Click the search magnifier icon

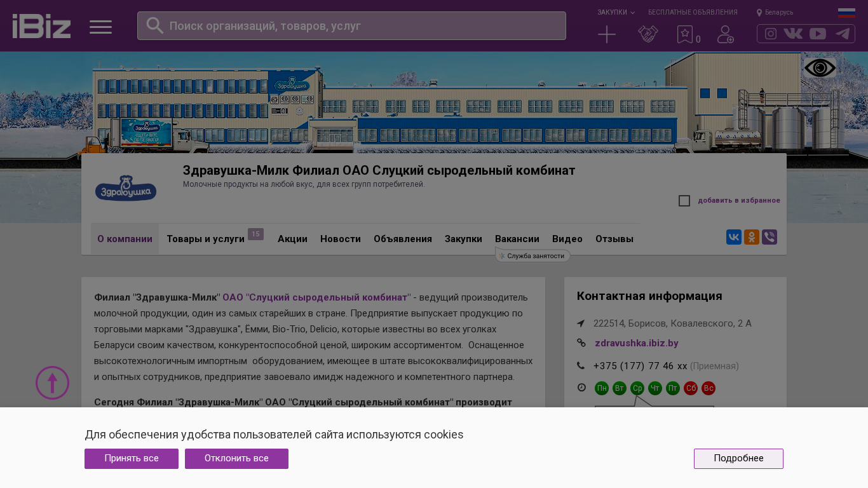click(154, 25)
